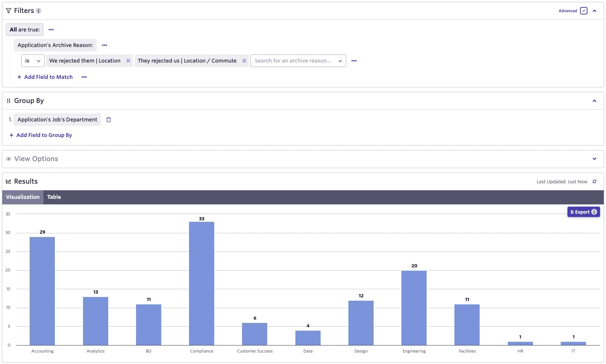The width and height of the screenshot is (606, 364).
Task: Toggle the Advanced checkbox
Action: [x=584, y=11]
